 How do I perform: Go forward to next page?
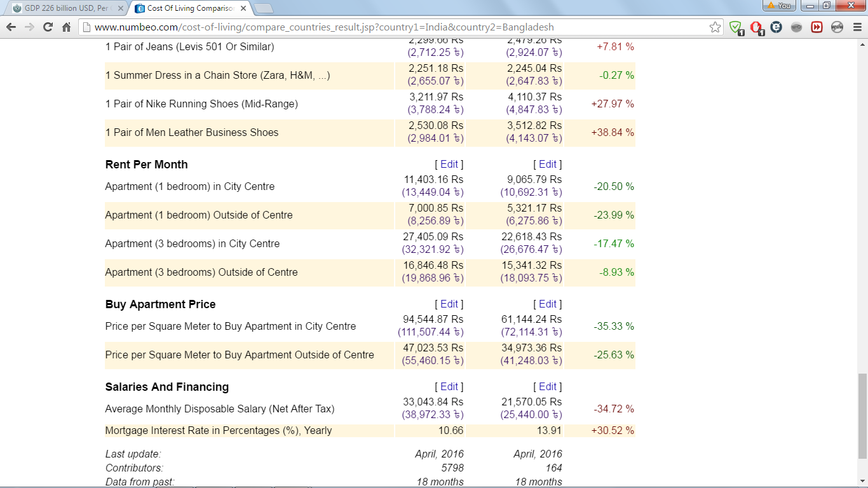(29, 27)
